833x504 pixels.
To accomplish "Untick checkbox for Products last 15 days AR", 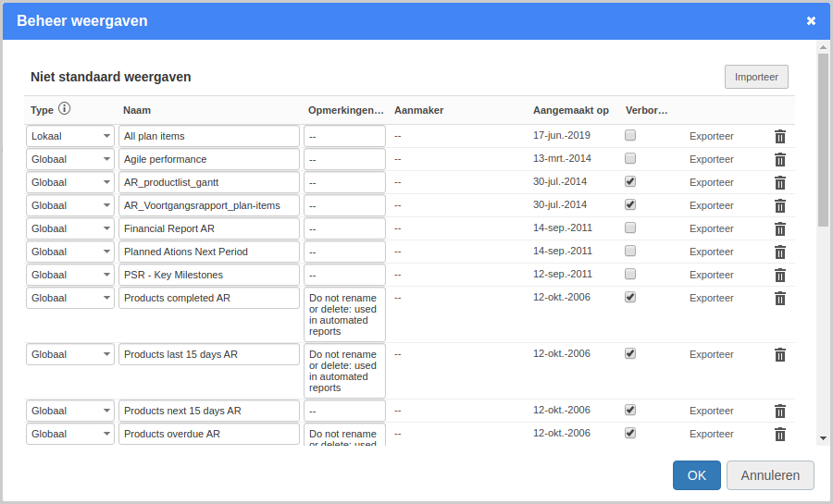I will click(630, 353).
